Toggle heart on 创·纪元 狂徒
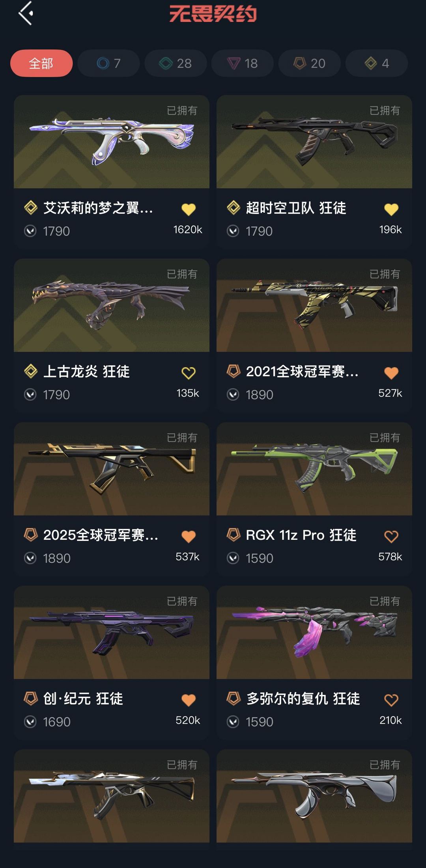Viewport: 426px width, 868px height. pos(189,700)
